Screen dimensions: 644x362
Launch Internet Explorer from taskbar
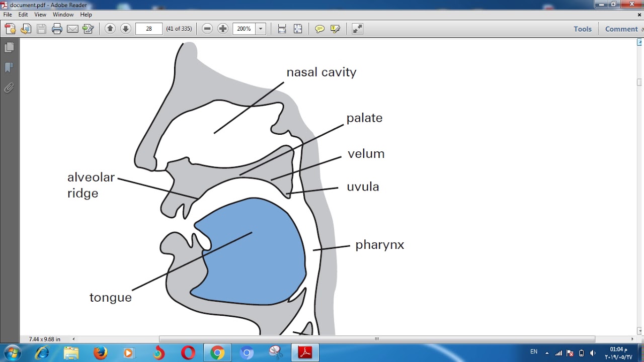pyautogui.click(x=42, y=353)
